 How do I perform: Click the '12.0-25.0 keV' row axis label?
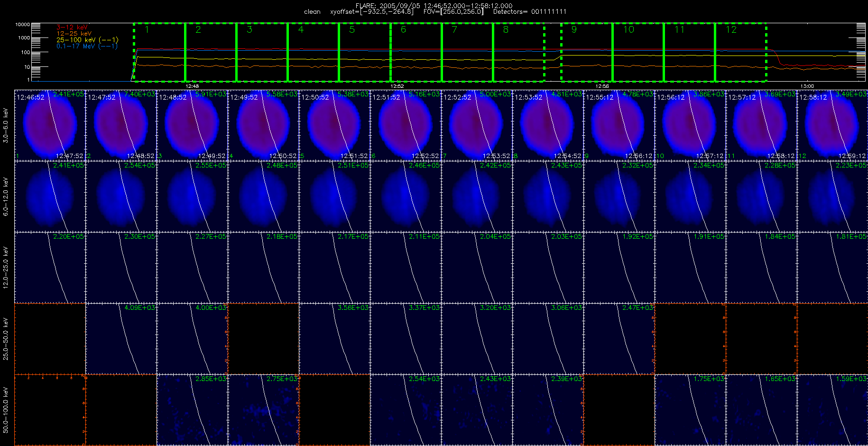click(x=6, y=268)
